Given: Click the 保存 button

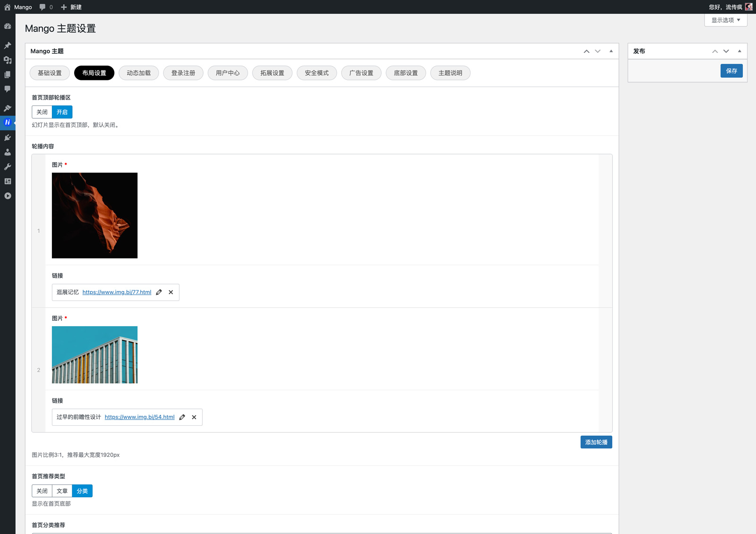Looking at the screenshot, I should click(731, 71).
